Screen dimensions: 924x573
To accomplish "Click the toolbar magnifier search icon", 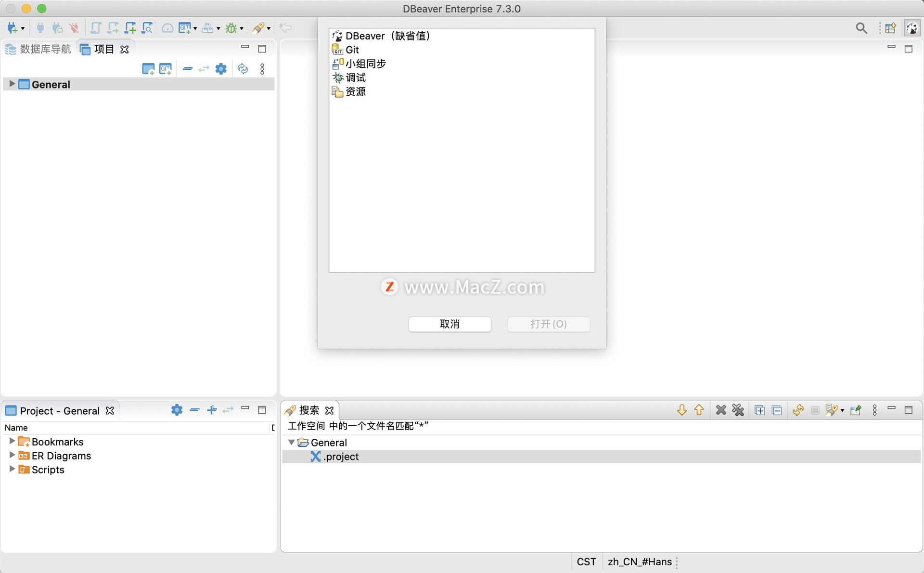I will 861,28.
